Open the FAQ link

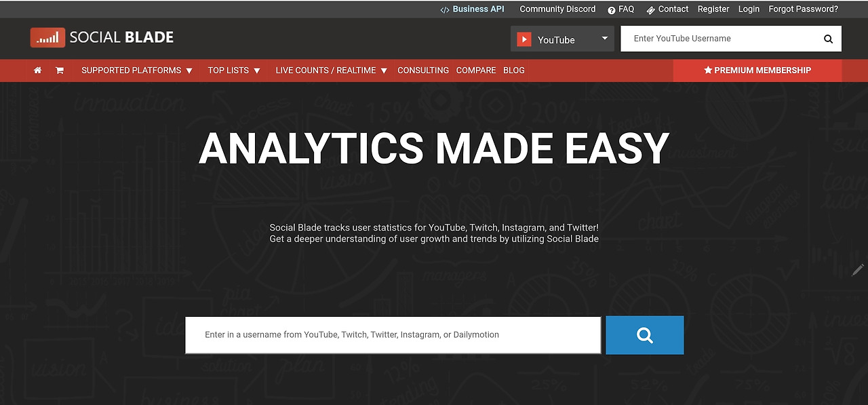[x=621, y=9]
